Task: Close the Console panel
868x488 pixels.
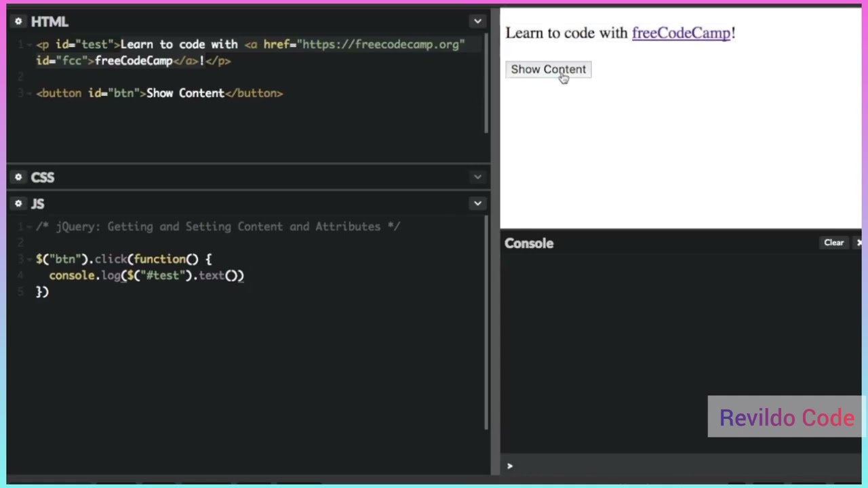Action: (859, 243)
